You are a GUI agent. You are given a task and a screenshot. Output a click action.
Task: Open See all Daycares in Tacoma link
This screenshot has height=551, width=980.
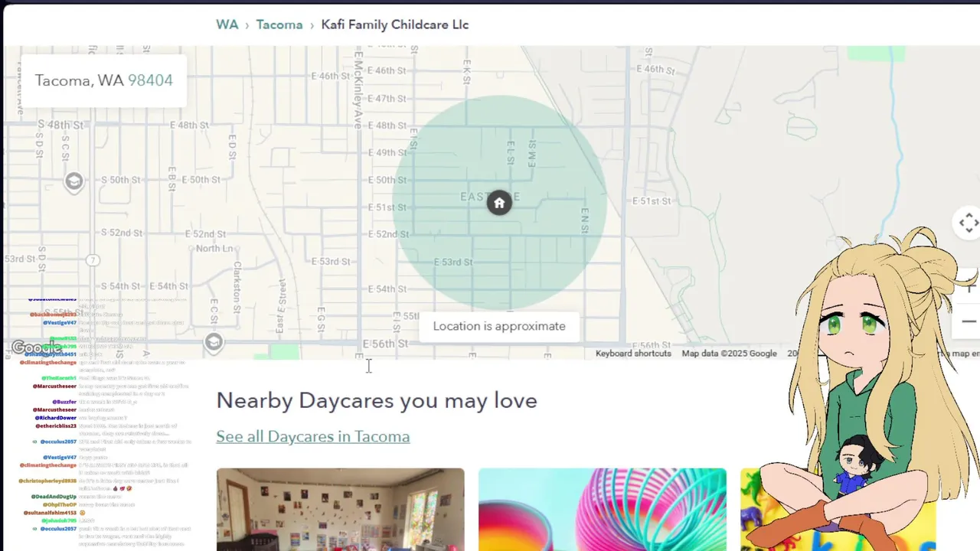(312, 436)
